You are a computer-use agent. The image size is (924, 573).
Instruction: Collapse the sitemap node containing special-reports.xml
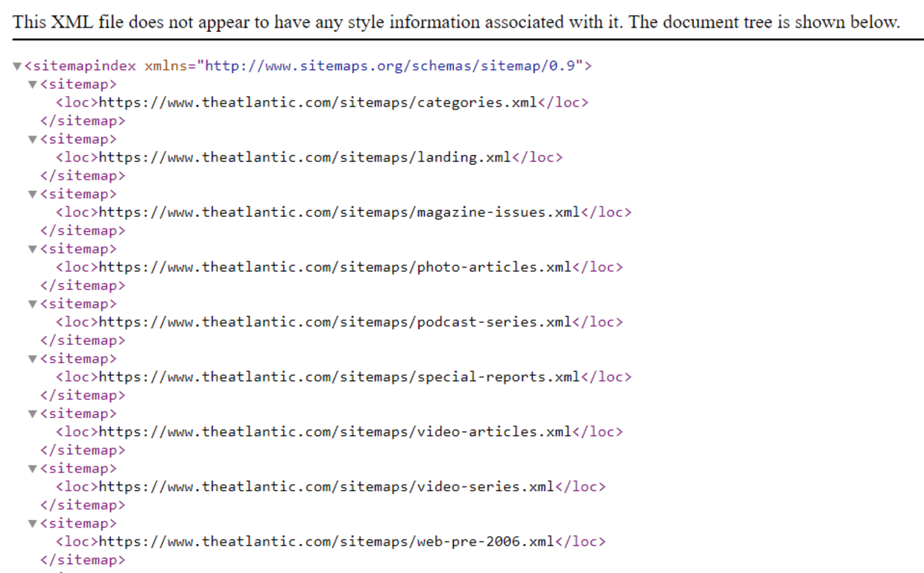(x=33, y=359)
